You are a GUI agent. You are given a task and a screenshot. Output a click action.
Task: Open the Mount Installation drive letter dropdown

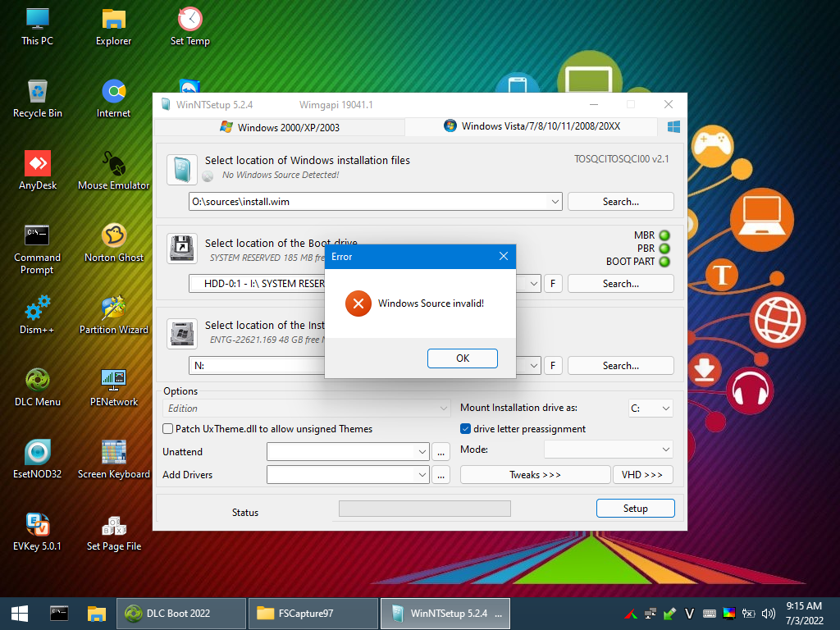coord(651,409)
